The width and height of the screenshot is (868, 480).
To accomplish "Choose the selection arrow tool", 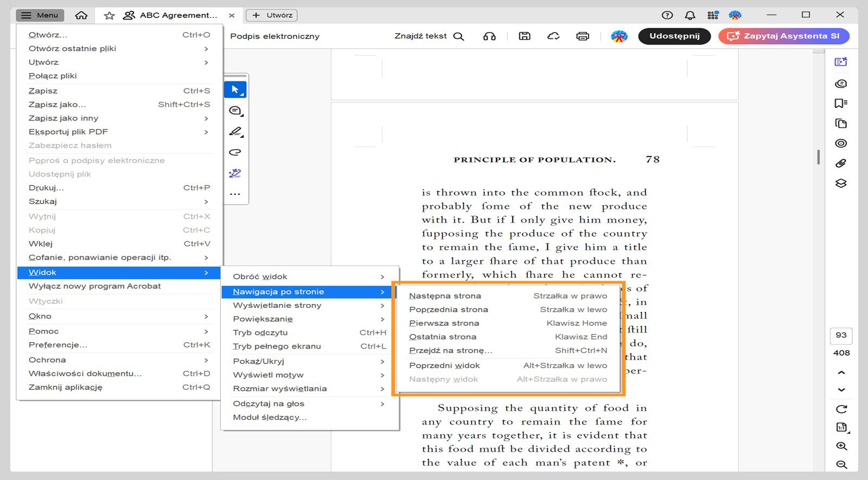I will pyautogui.click(x=235, y=90).
